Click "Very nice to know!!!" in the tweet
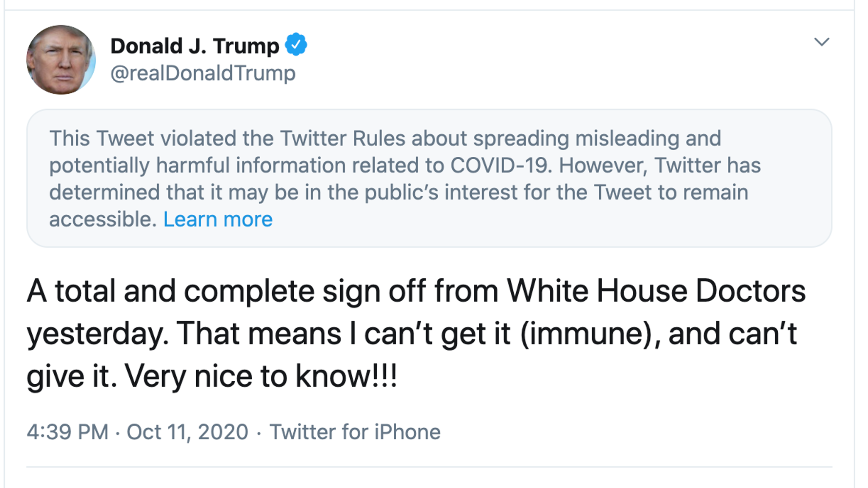The image size is (868, 488). click(261, 376)
